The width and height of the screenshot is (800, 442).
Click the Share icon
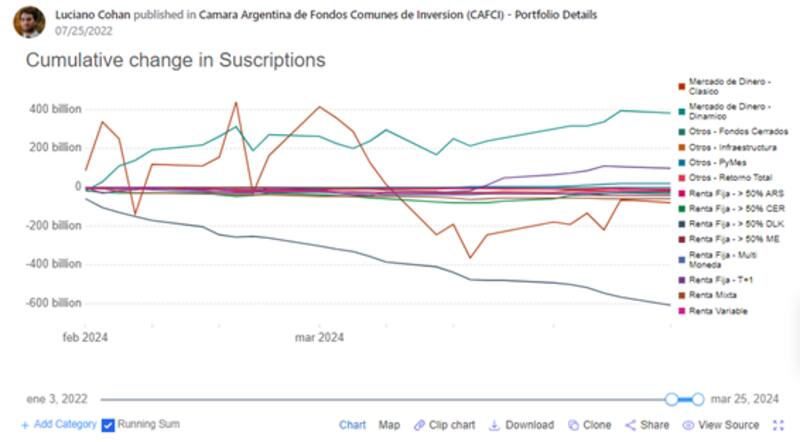coord(630,425)
